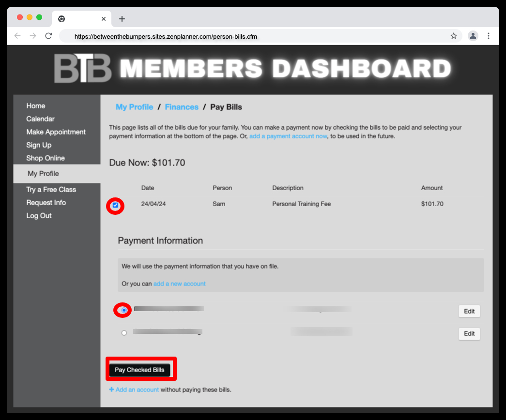Viewport: 506px width, 420px height.
Task: Click the 'Pay Bills' breadcrumb text
Action: coord(226,107)
